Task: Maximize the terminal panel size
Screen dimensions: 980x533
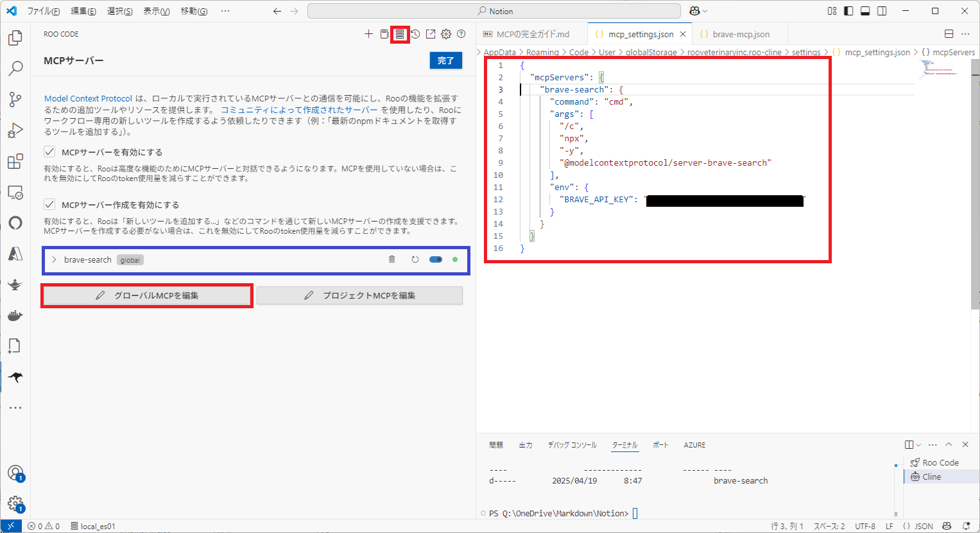Action: click(949, 444)
